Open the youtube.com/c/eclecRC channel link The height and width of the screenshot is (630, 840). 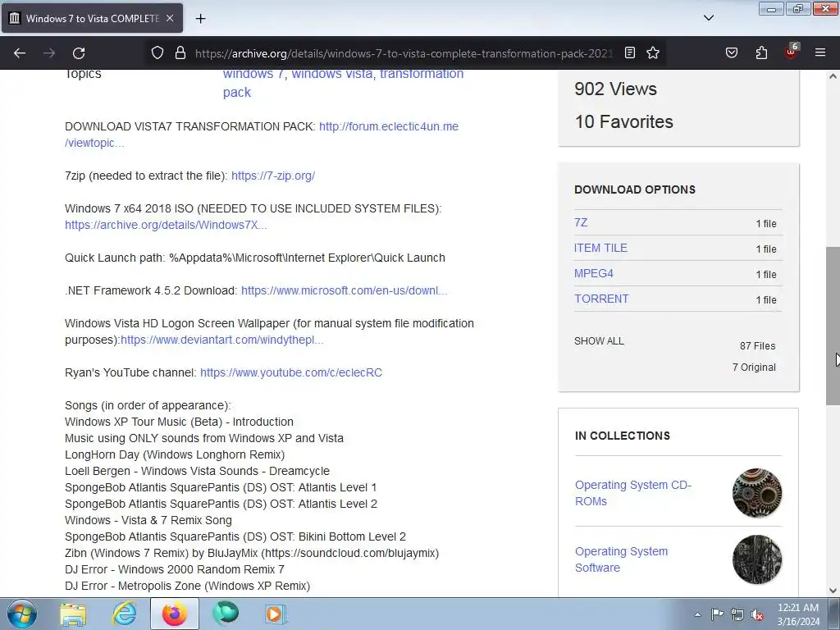click(291, 372)
